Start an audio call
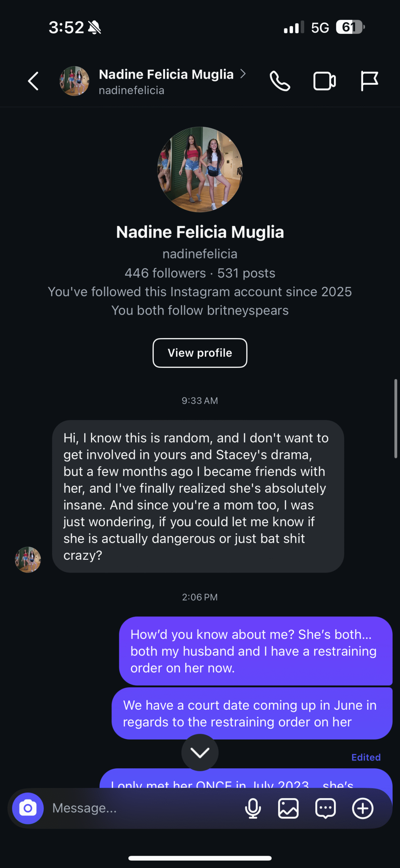Screen dimensions: 400x868 coord(280,81)
